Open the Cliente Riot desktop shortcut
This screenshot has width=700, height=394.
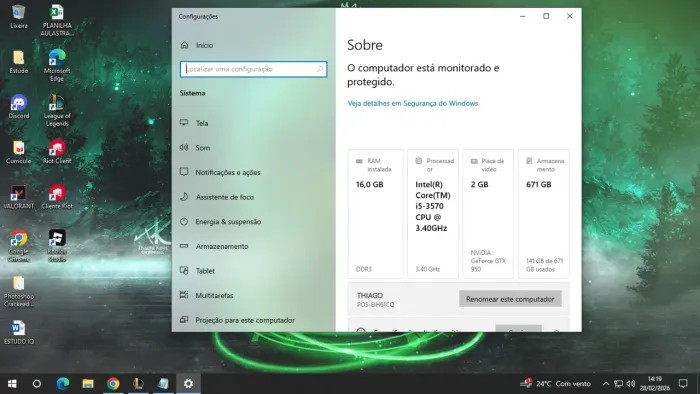[57, 197]
